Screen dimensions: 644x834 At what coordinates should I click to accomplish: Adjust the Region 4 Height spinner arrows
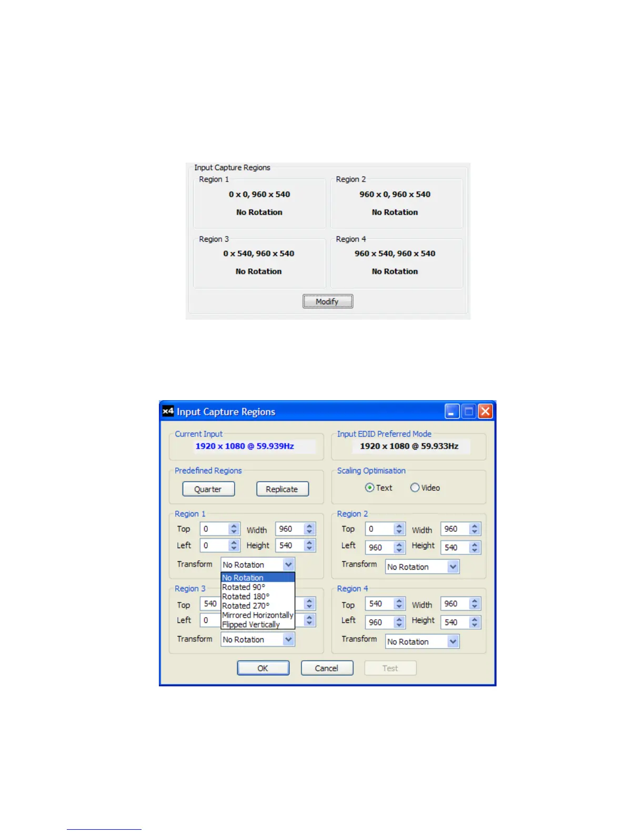point(475,622)
